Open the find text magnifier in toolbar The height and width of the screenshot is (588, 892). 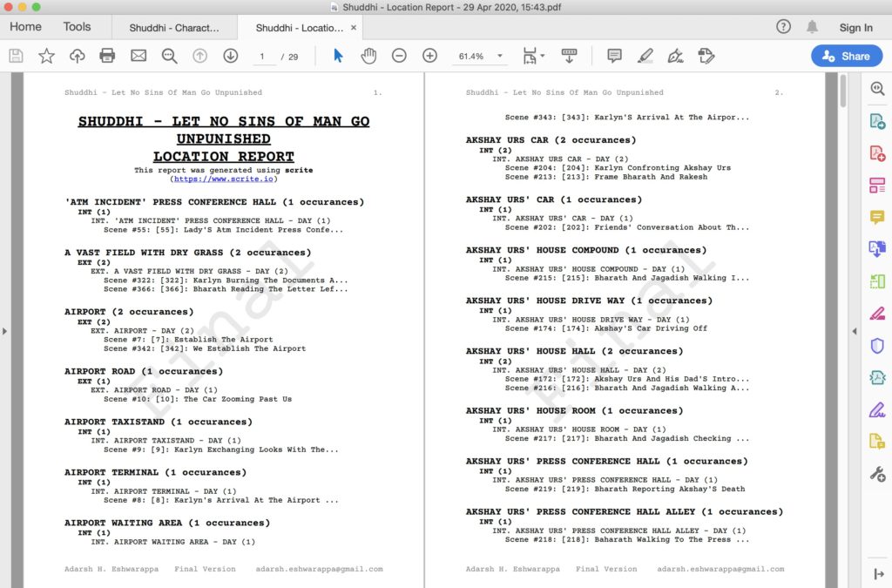coord(169,56)
